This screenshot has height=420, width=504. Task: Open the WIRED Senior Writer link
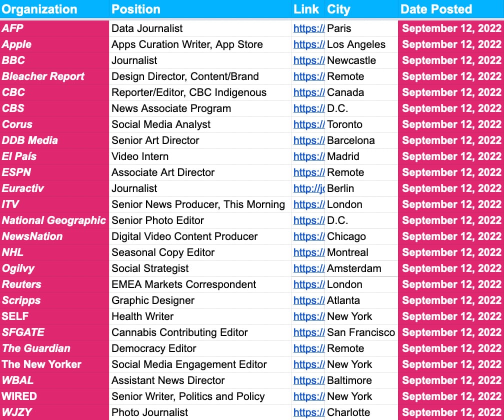click(308, 396)
